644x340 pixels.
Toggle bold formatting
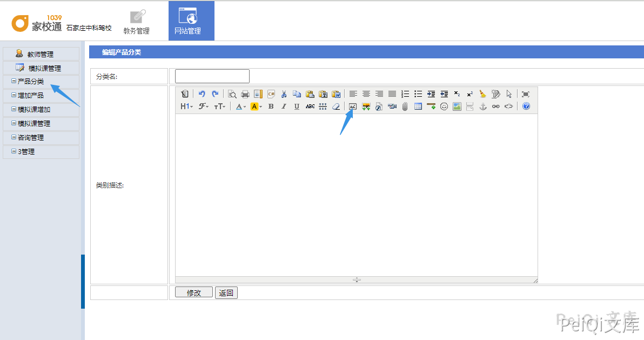(271, 106)
